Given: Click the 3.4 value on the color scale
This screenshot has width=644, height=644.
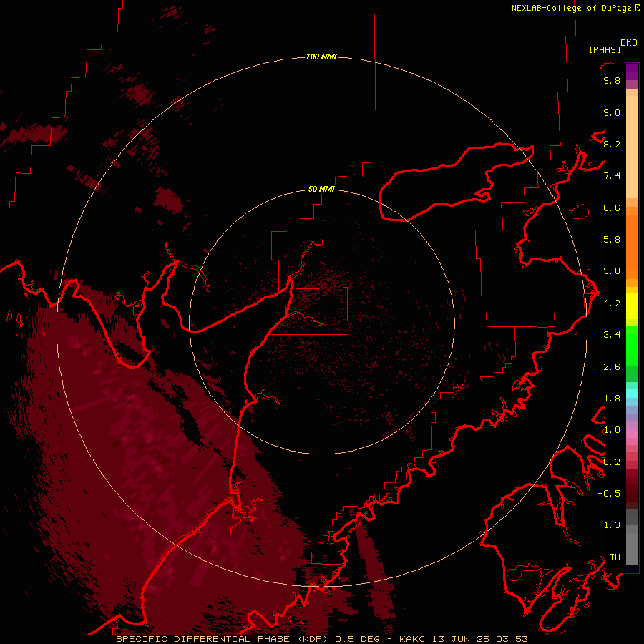Looking at the screenshot, I should [x=612, y=335].
